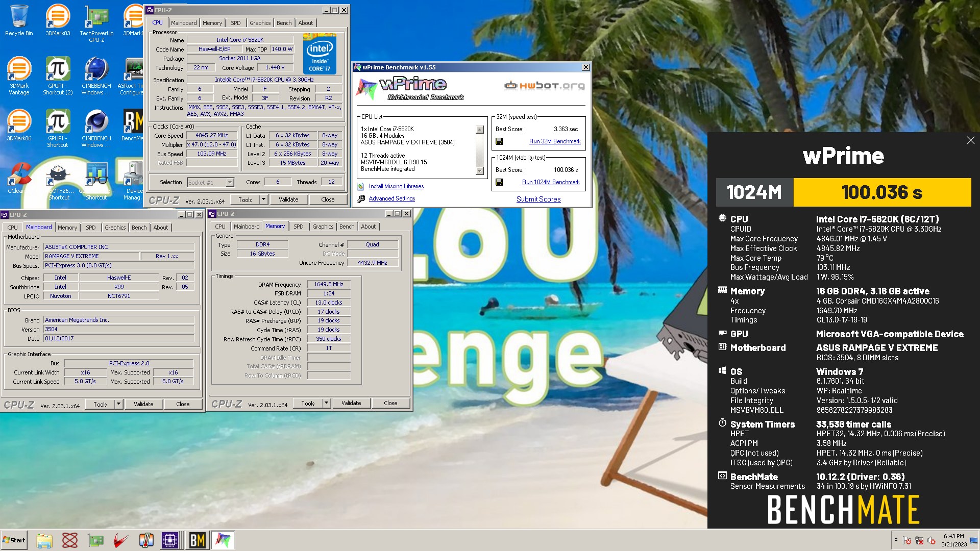Launch 3DMark06 desktop shortcut
Image resolution: width=980 pixels, height=551 pixels.
19,126
